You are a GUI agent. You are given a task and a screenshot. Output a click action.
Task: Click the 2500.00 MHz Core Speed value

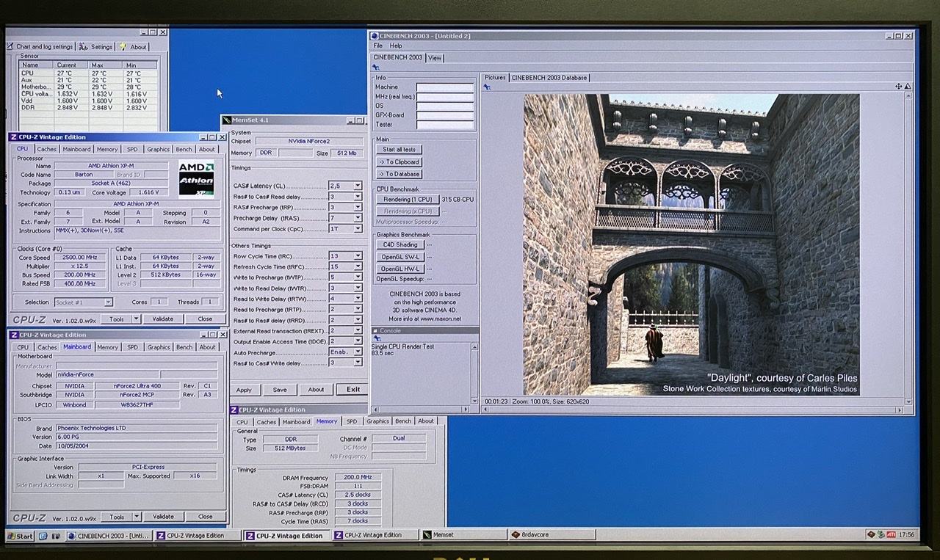click(x=78, y=258)
